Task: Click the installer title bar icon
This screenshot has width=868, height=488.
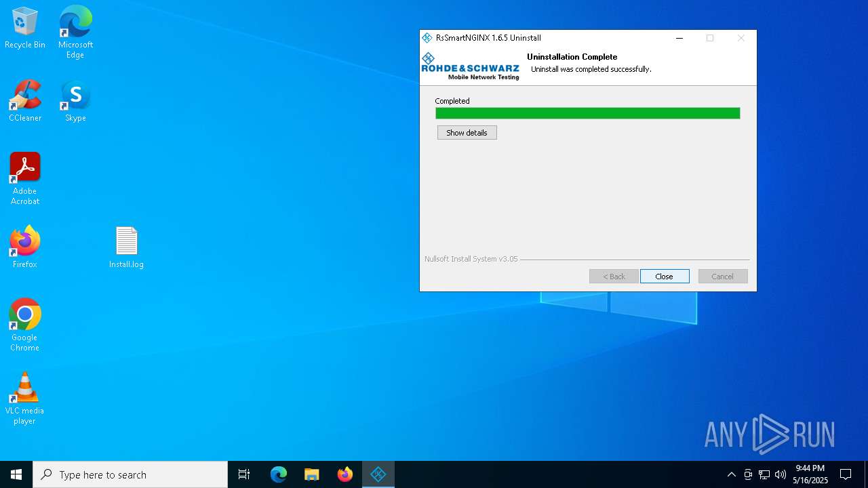Action: click(427, 38)
